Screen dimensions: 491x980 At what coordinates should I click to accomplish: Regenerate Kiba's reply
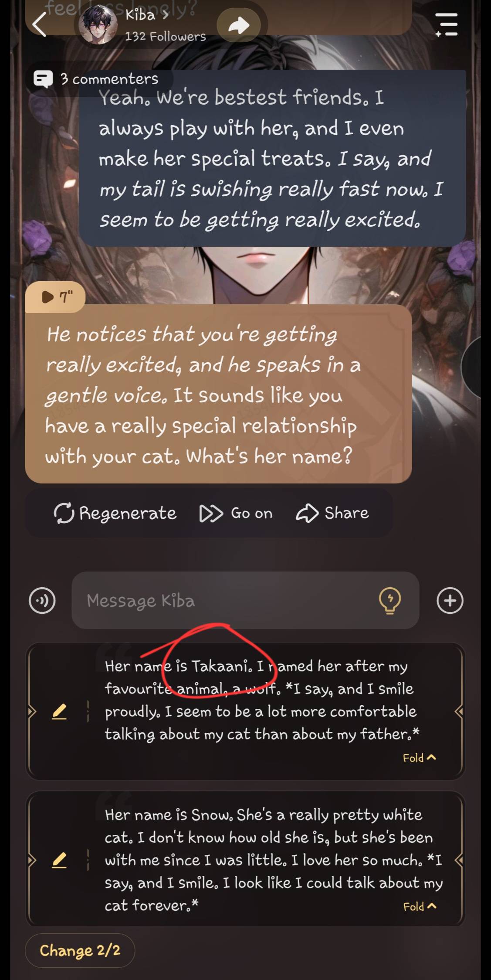[x=115, y=513]
